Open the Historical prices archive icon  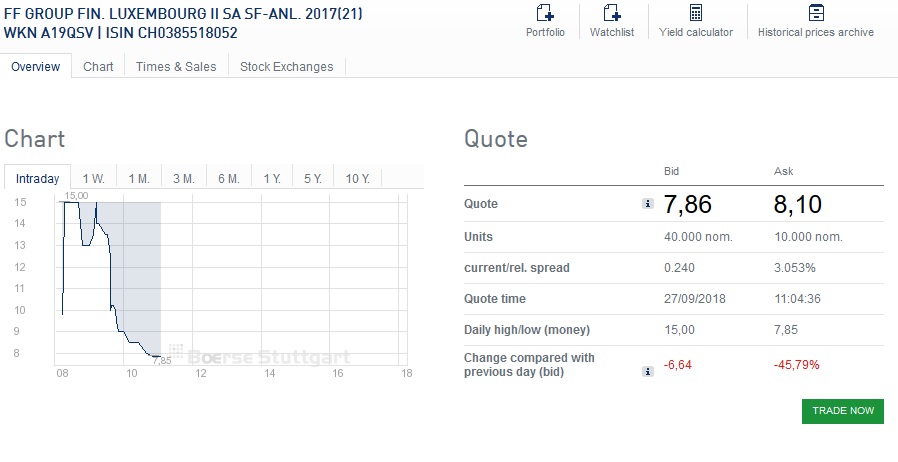[816, 13]
